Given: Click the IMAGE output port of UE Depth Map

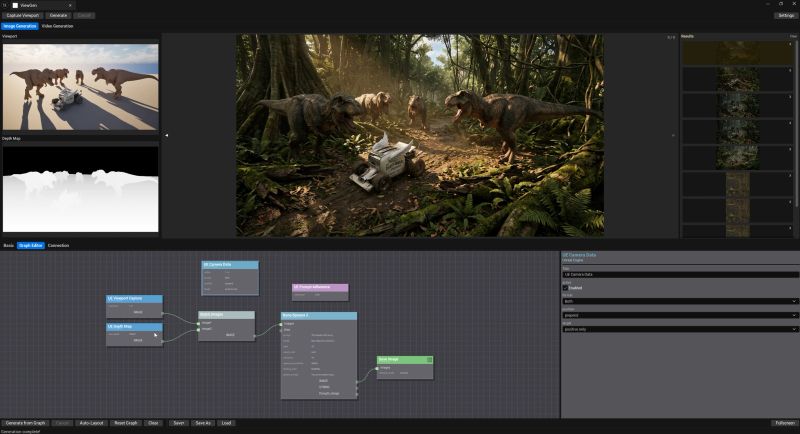Looking at the screenshot, I should click(x=163, y=341).
